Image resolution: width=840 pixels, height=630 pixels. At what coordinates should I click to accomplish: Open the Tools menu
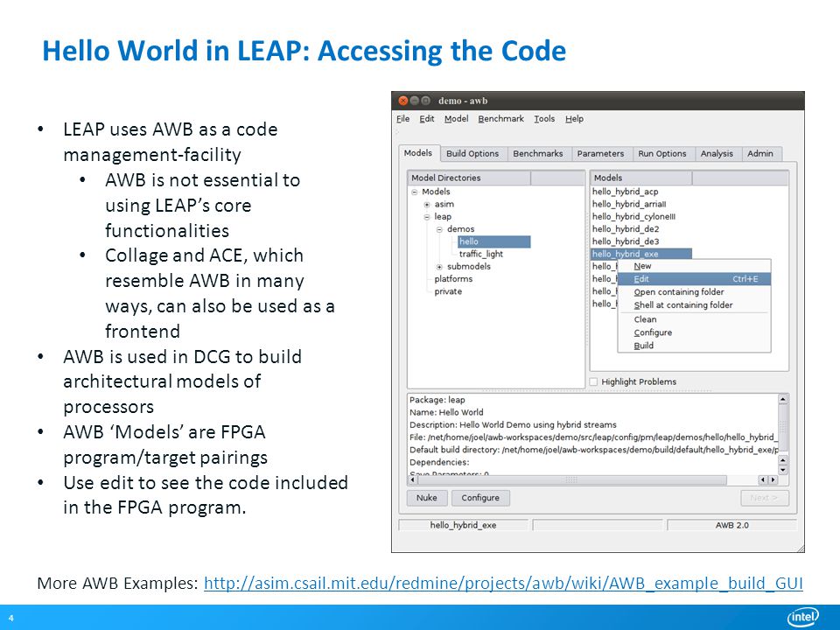click(x=544, y=119)
